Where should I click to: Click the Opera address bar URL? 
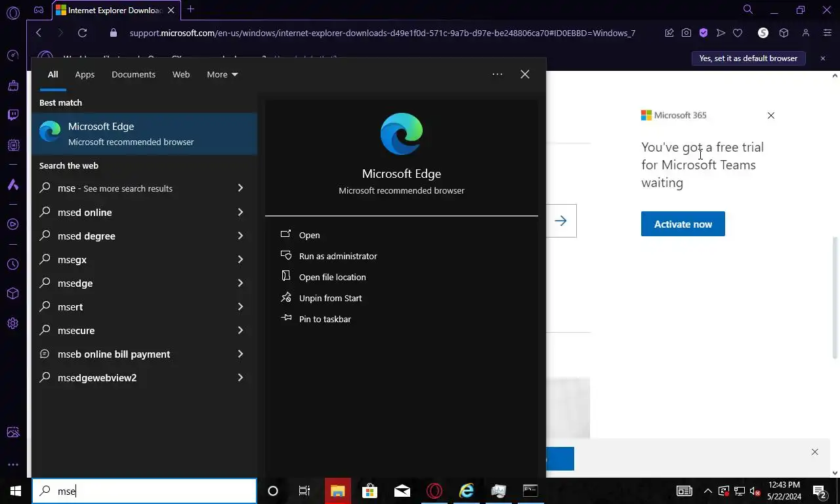tap(383, 33)
